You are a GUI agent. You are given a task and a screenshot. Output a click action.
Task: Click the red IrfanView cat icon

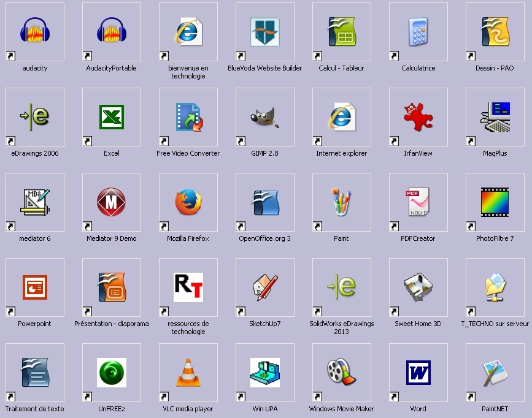(418, 117)
